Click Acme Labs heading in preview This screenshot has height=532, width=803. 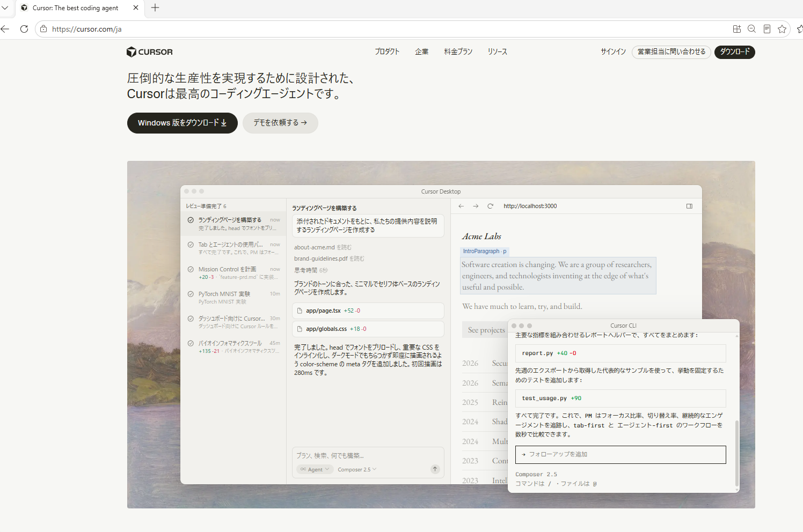click(x=481, y=237)
